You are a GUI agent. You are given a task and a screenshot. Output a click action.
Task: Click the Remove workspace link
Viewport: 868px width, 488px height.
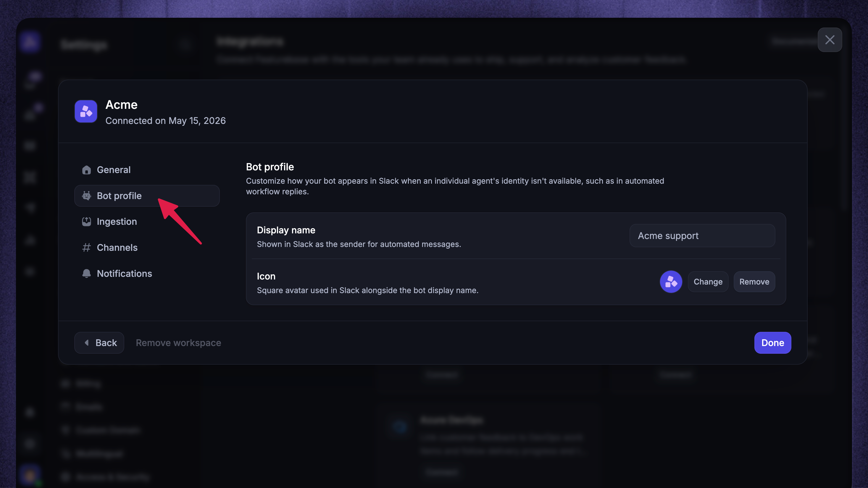178,343
